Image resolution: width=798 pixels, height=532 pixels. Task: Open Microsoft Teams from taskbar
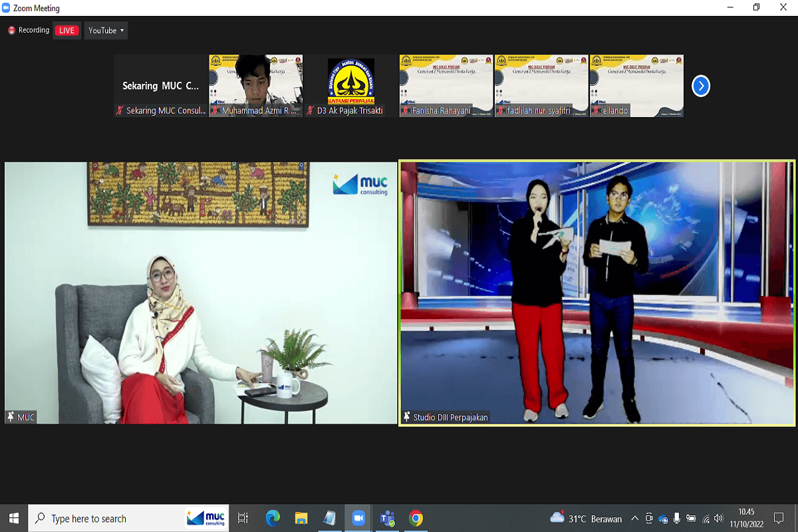pyautogui.click(x=387, y=518)
